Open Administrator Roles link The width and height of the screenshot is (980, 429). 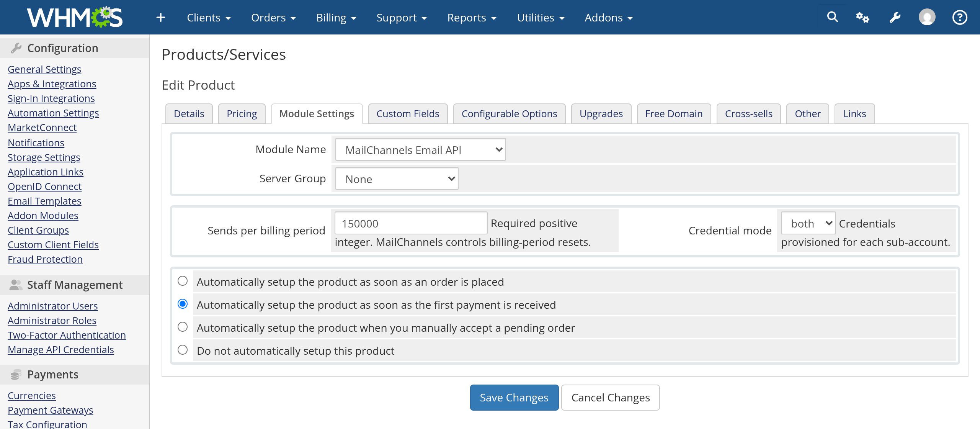click(52, 321)
